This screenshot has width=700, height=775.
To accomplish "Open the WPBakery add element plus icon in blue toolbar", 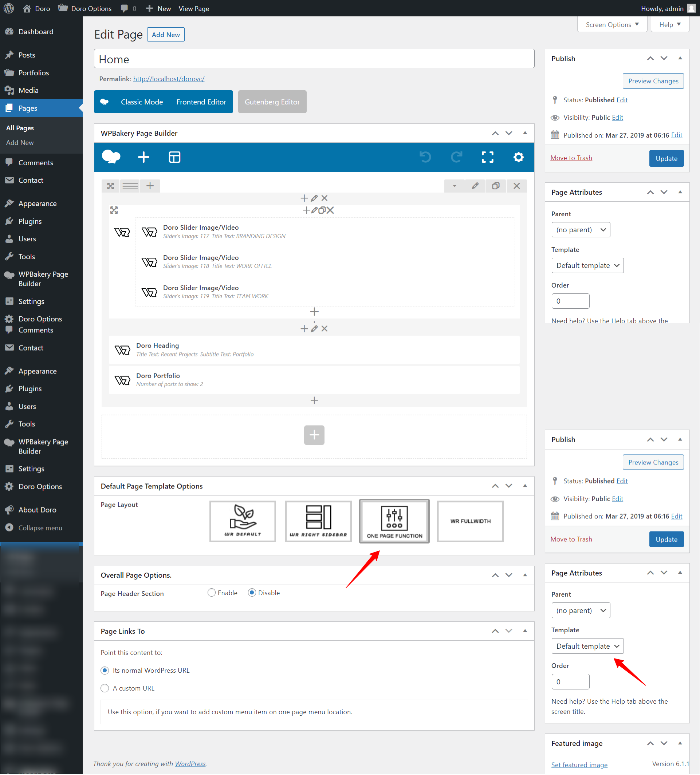I will tap(143, 157).
